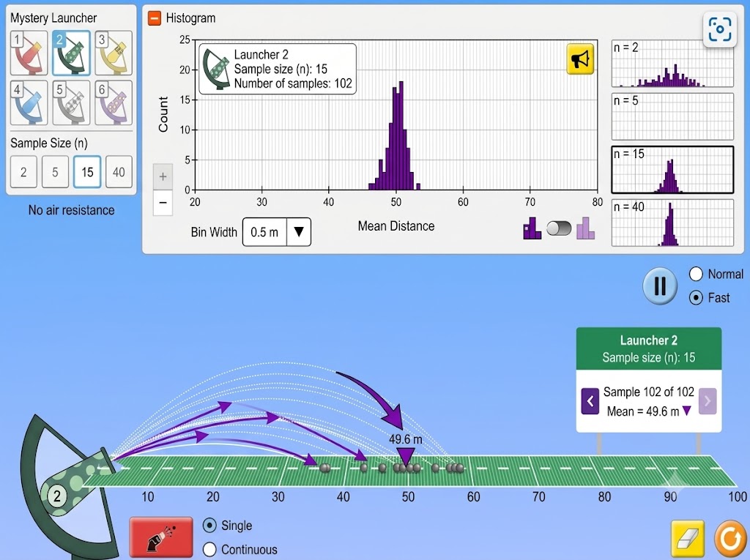This screenshot has width=750, height=560.
Task: Click the orange reset all button
Action: coord(731,538)
